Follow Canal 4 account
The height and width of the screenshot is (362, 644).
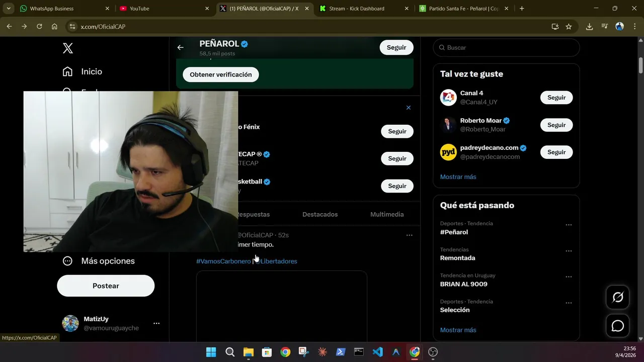click(556, 98)
